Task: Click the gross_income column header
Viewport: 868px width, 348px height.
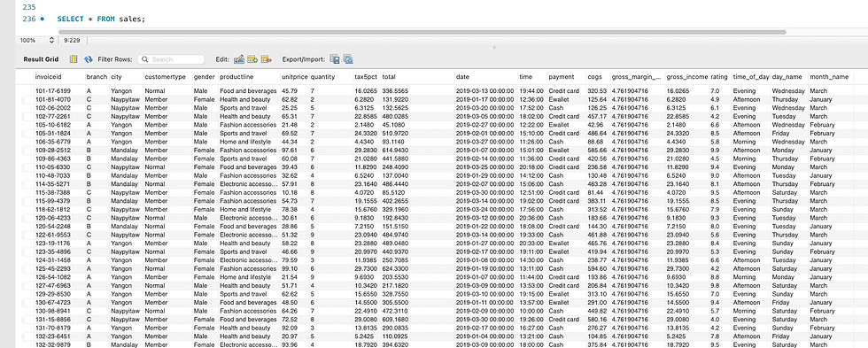Action: click(x=687, y=77)
